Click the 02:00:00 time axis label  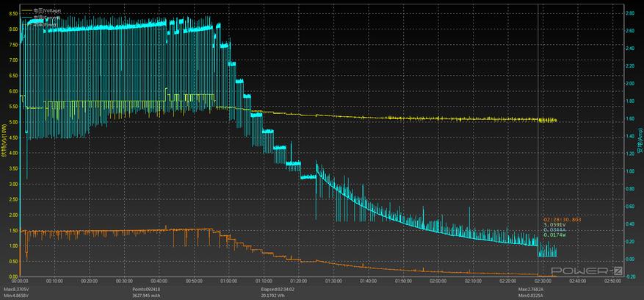[438, 281]
